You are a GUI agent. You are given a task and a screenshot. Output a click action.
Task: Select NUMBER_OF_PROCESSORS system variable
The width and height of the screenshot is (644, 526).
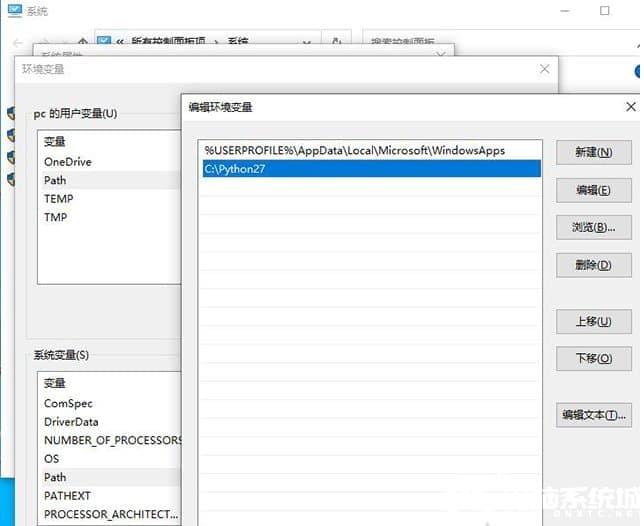pos(111,440)
